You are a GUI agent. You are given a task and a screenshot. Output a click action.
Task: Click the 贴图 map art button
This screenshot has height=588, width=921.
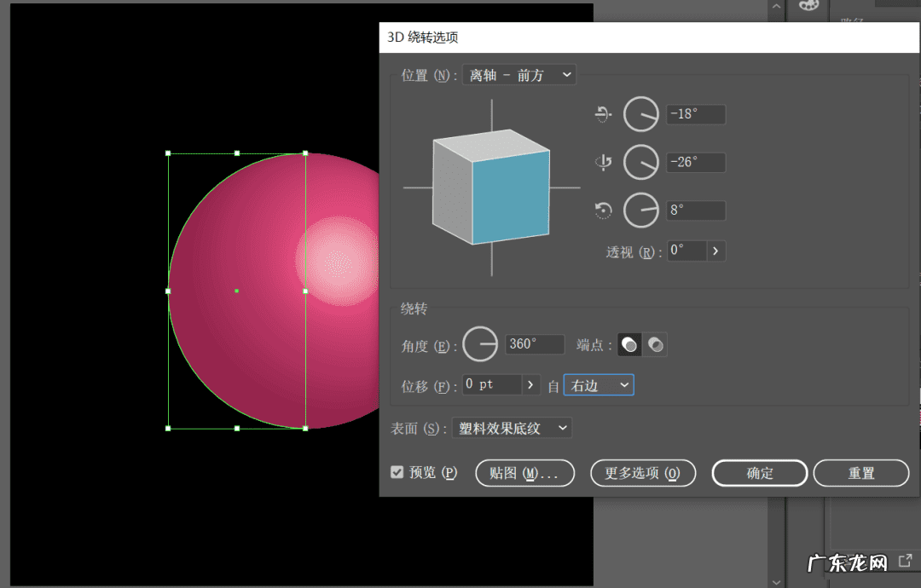pyautogui.click(x=524, y=473)
